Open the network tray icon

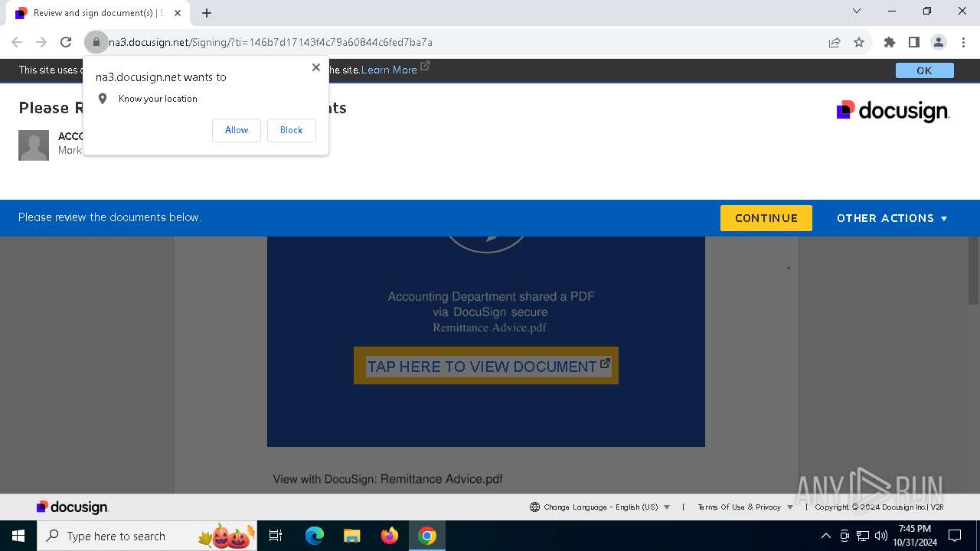click(863, 536)
